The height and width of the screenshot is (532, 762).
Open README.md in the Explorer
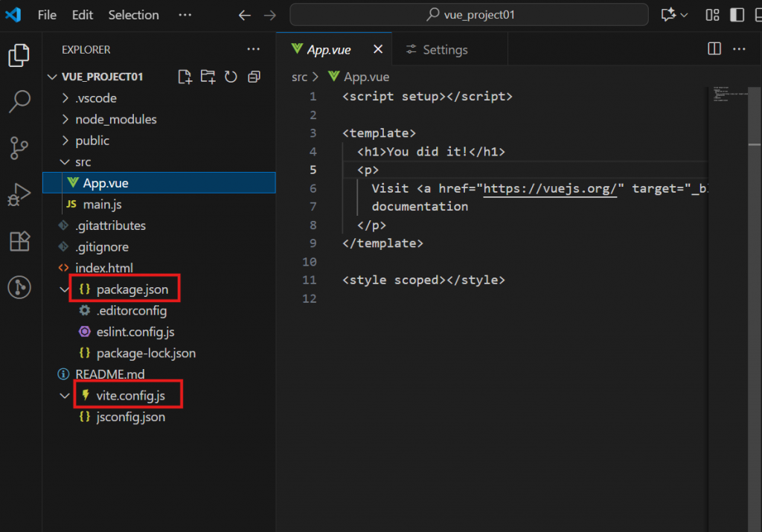click(x=159, y=374)
